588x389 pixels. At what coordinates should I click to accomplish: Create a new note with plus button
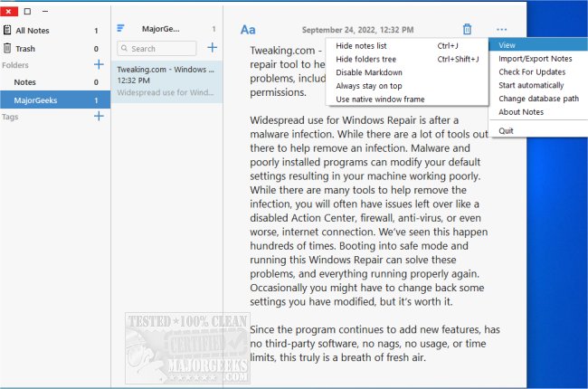pos(213,48)
